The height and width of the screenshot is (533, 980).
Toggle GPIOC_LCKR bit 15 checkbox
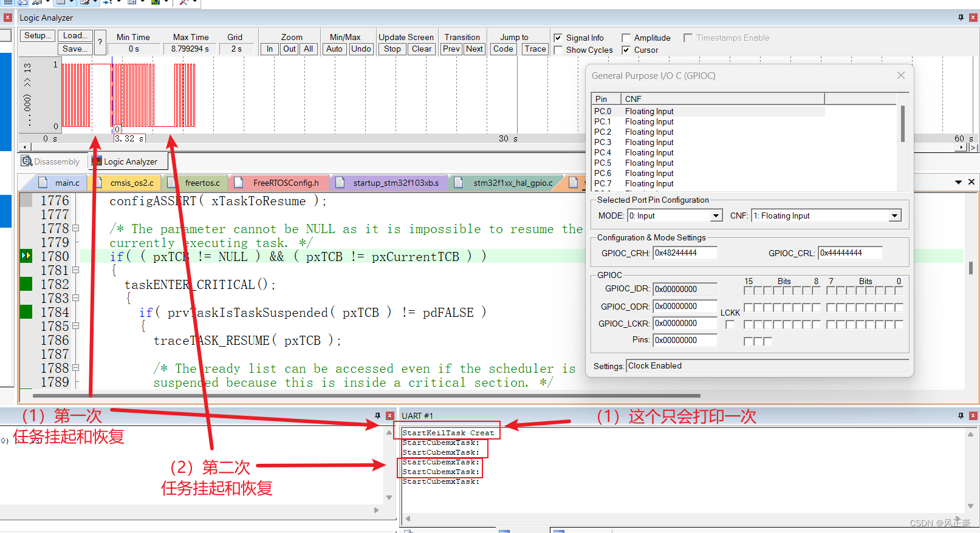click(x=749, y=325)
